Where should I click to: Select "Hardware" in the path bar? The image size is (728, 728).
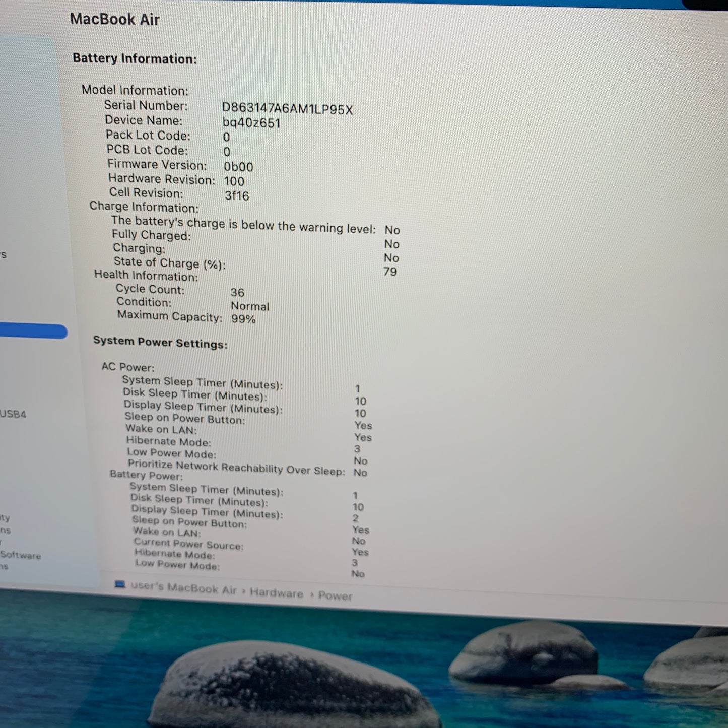click(x=277, y=592)
